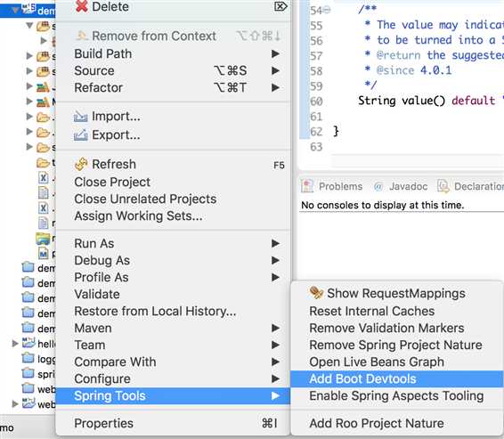Choose Reset Internal Caches

coord(396,311)
